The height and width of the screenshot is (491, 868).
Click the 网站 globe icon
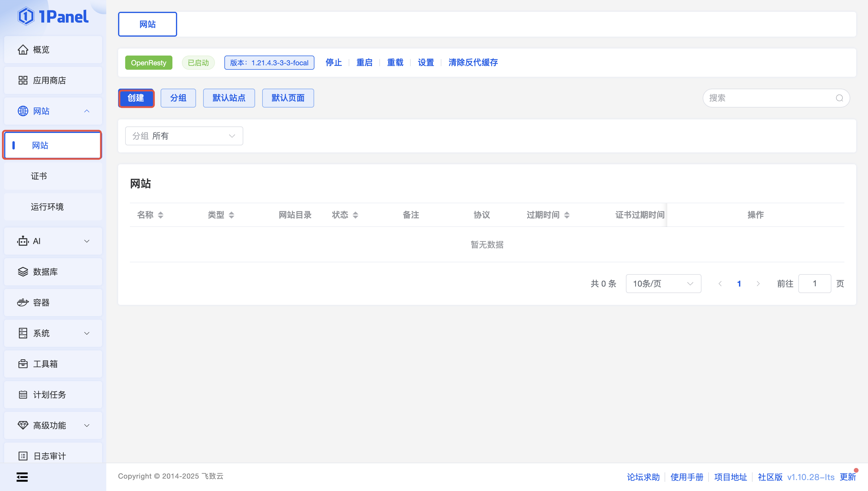coord(23,111)
